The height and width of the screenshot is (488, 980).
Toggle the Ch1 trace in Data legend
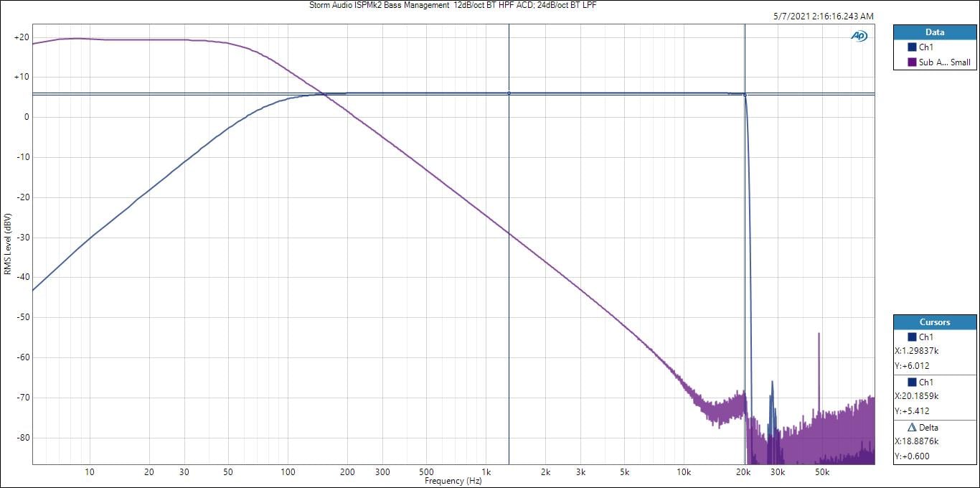(x=926, y=48)
